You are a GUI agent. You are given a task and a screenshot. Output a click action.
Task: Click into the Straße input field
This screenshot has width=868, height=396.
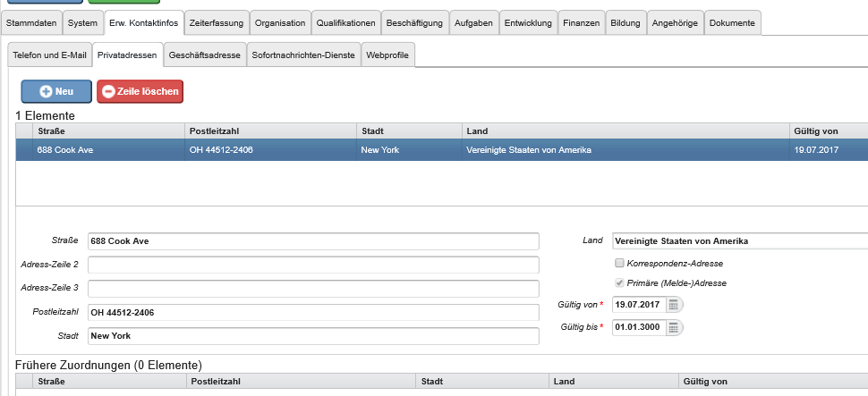coord(313,241)
